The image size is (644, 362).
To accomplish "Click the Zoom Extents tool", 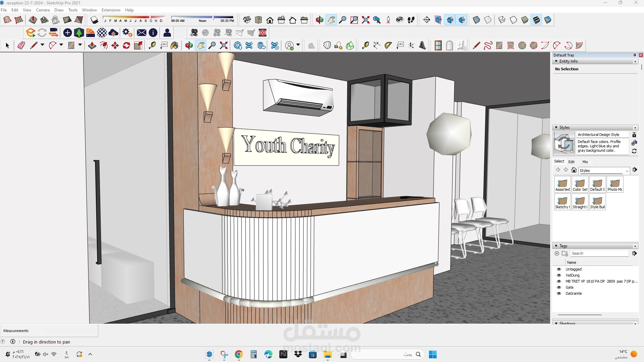I will click(x=223, y=45).
